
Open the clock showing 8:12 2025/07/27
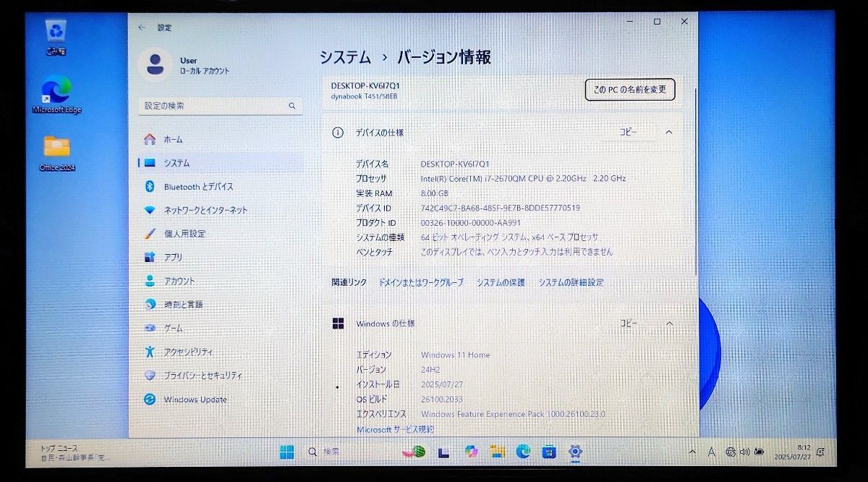click(x=793, y=452)
